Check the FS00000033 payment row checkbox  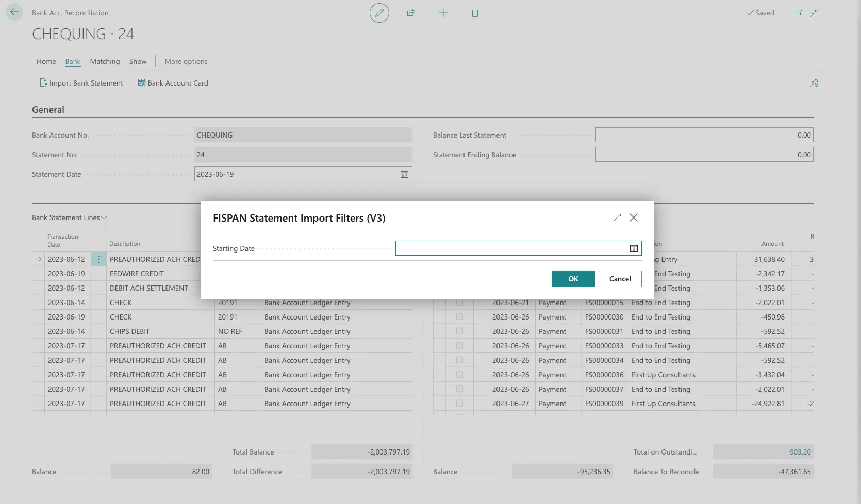click(x=459, y=346)
